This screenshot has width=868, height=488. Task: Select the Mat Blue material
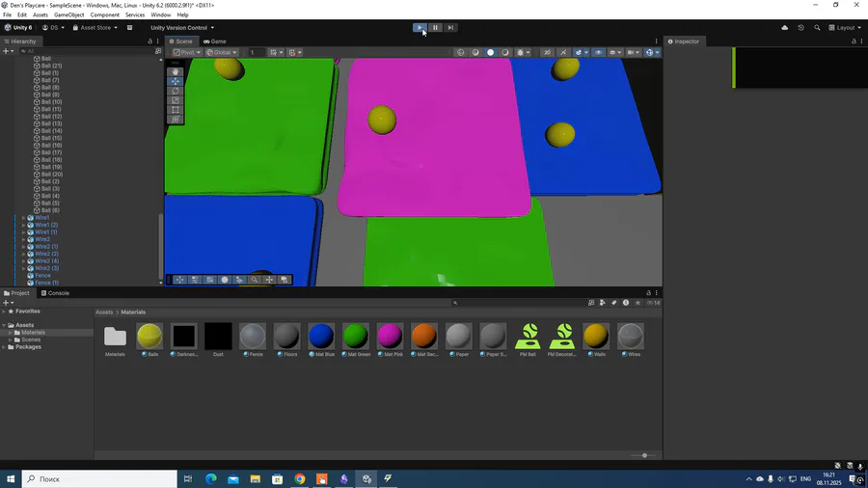click(x=321, y=340)
